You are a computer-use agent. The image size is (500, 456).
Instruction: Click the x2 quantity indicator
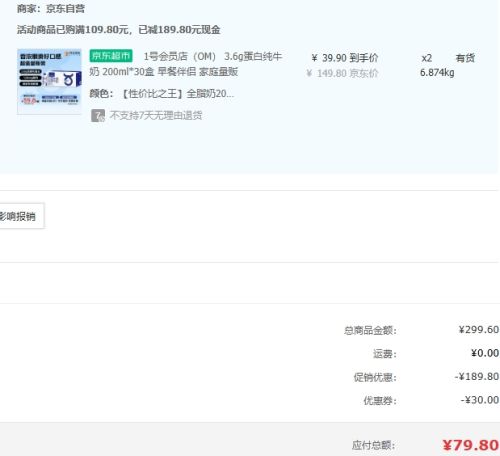pos(427,58)
